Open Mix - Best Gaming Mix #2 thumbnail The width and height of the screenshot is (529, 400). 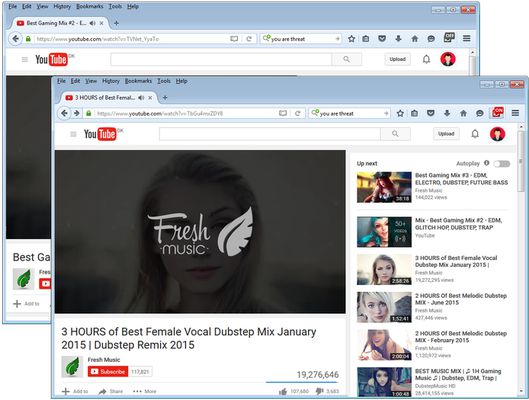[x=384, y=232]
